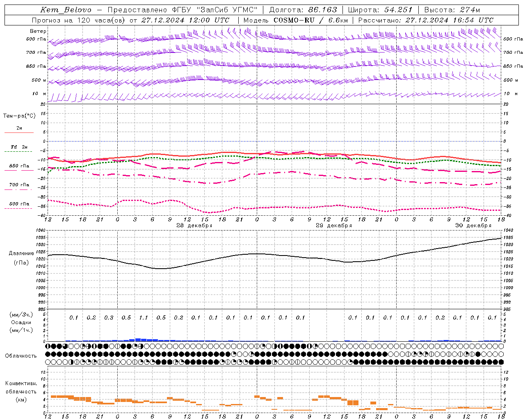Click the 'Долгота: 86.163' longitude value
Screen dimensions: 525x420
303,10
